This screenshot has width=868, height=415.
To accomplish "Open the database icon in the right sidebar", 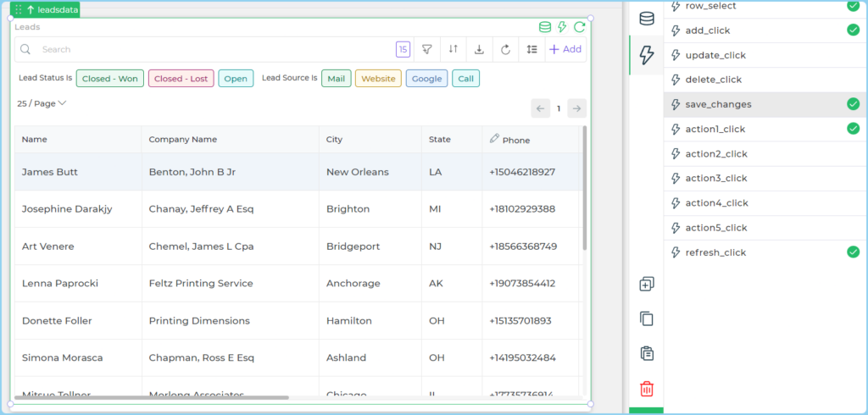I will (x=646, y=19).
